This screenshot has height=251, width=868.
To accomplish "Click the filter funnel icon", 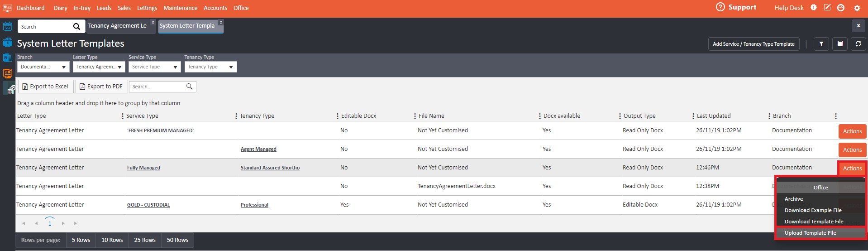I will point(821,44).
